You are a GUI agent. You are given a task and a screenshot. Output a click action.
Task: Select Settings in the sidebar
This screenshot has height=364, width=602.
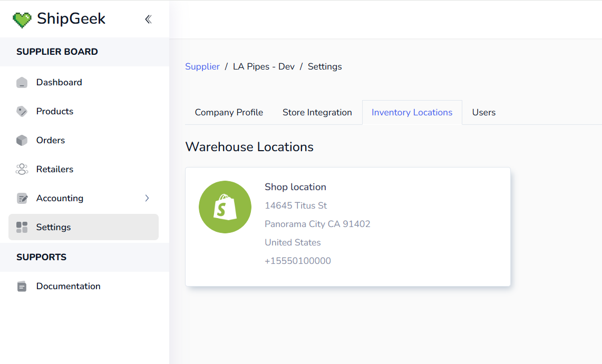click(83, 227)
